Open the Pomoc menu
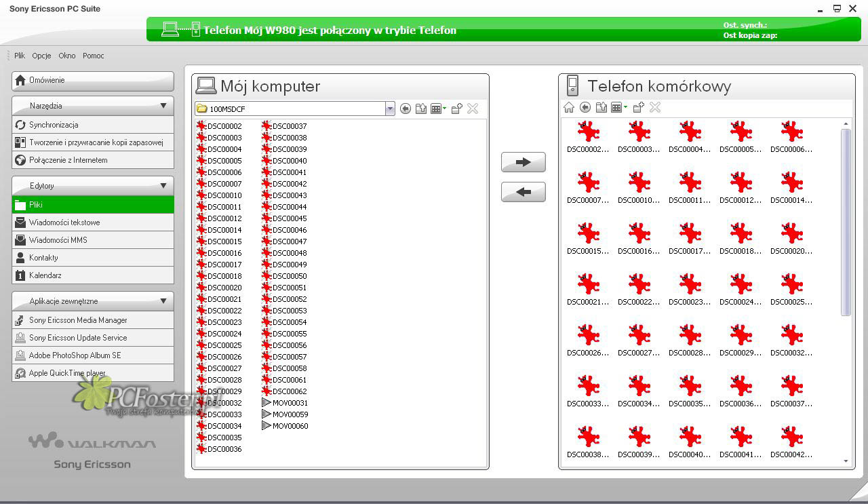 pos(94,56)
